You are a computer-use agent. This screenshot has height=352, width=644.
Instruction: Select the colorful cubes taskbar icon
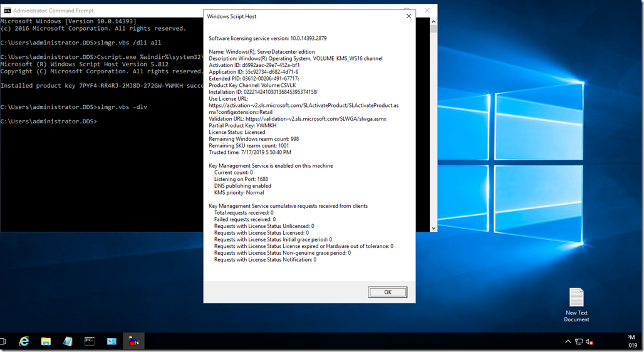click(x=133, y=341)
